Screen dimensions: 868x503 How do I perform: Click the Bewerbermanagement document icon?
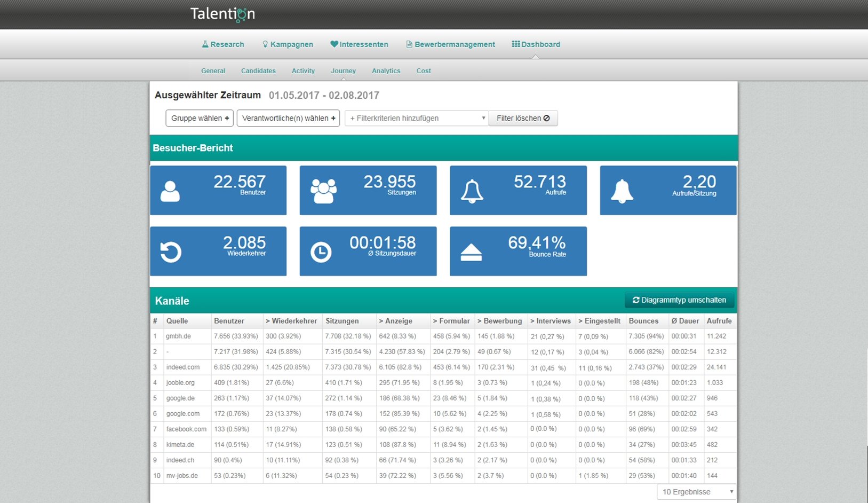click(x=409, y=44)
